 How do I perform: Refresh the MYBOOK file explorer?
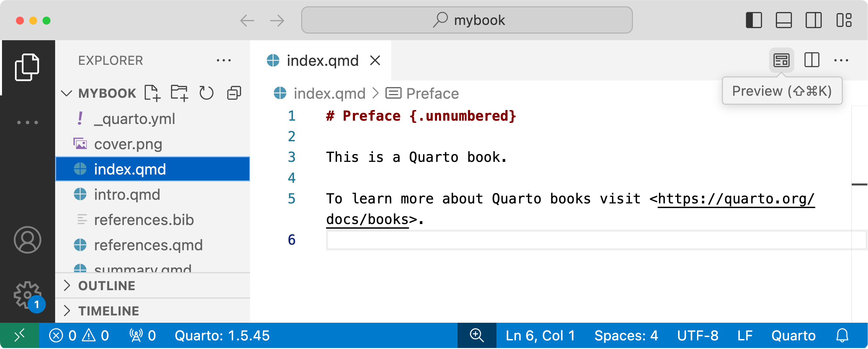[x=207, y=93]
